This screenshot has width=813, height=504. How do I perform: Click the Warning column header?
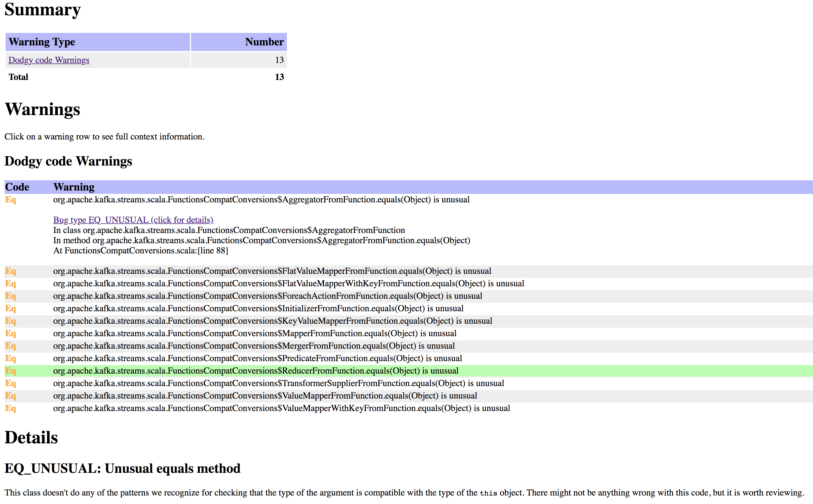click(74, 187)
